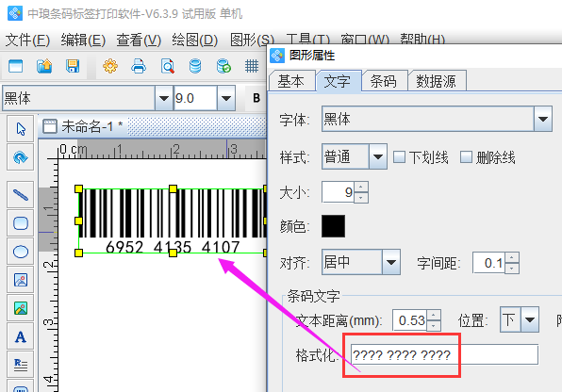Check the 下划线 underline checkbox
562x392 pixels.
coord(399,157)
